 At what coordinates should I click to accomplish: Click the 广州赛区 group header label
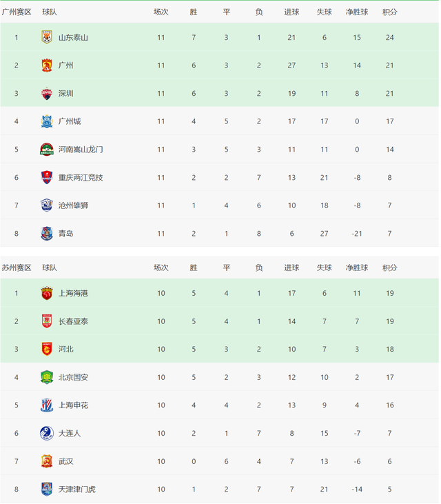click(17, 12)
